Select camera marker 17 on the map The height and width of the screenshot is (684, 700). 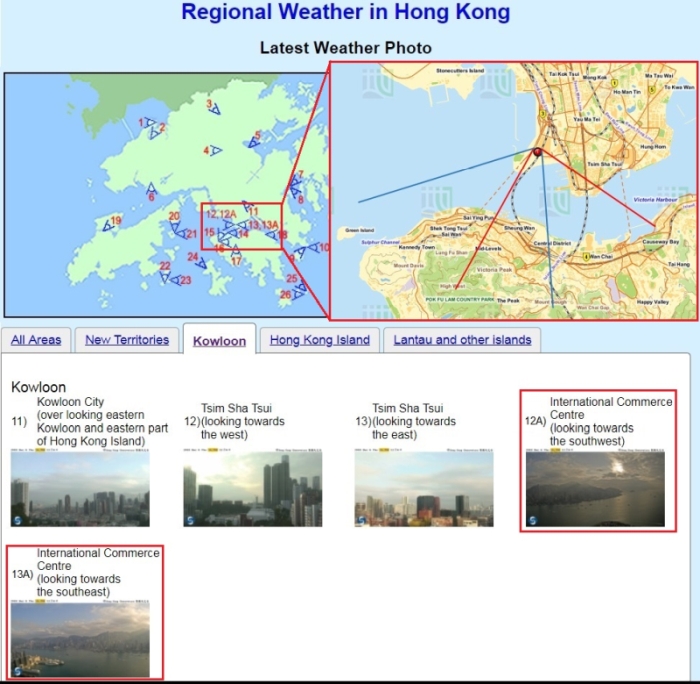[235, 251]
